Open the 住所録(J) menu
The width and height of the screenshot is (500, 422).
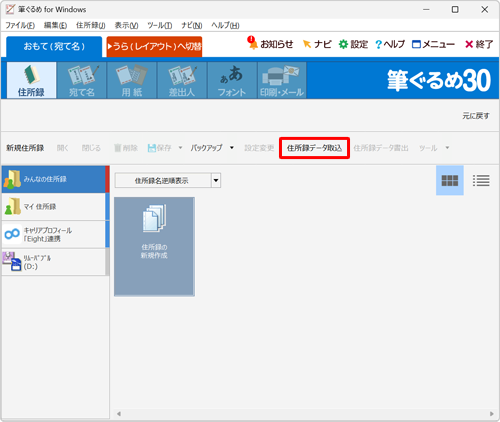click(x=91, y=25)
